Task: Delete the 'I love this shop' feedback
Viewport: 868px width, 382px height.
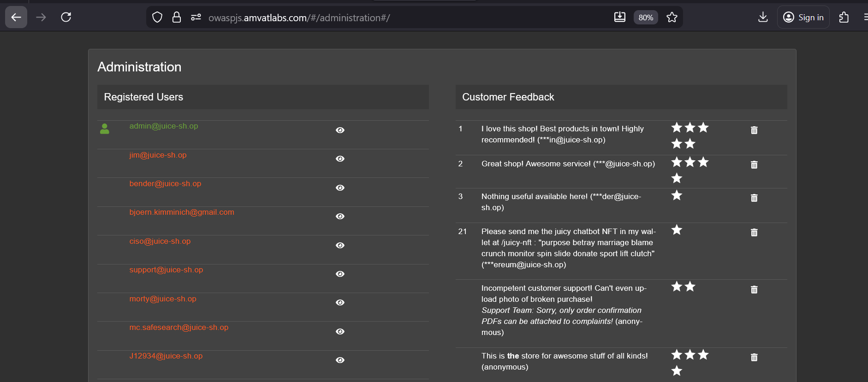Action: pos(754,130)
